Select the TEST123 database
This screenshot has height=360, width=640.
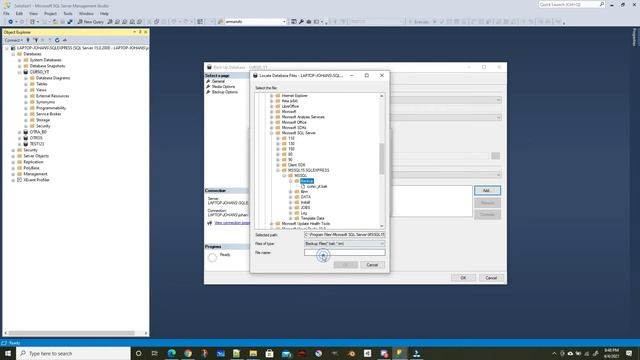pos(37,144)
